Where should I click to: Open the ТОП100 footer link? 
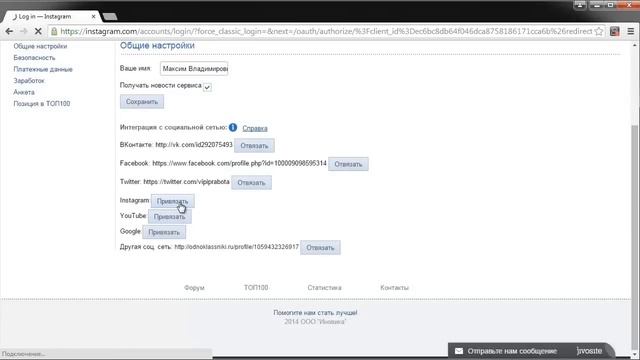[256, 287]
